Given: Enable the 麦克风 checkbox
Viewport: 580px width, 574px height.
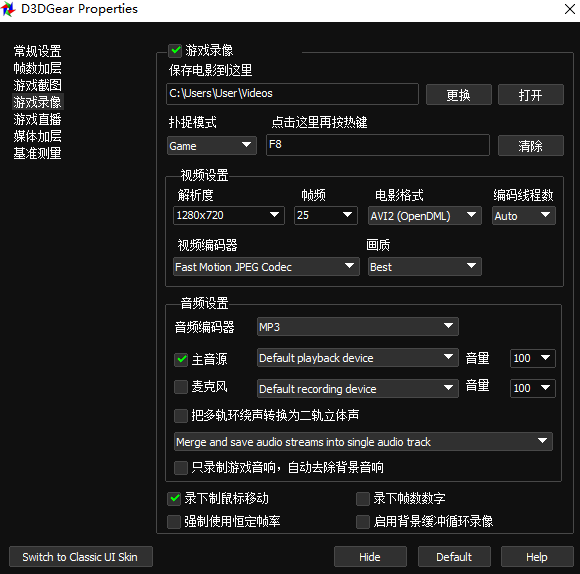Looking at the screenshot, I should point(181,387).
